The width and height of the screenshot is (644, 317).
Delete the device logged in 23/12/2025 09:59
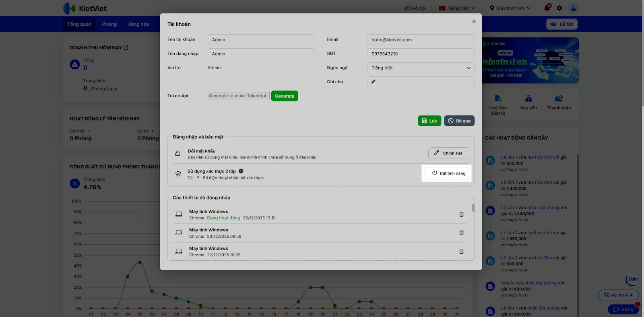tap(461, 233)
